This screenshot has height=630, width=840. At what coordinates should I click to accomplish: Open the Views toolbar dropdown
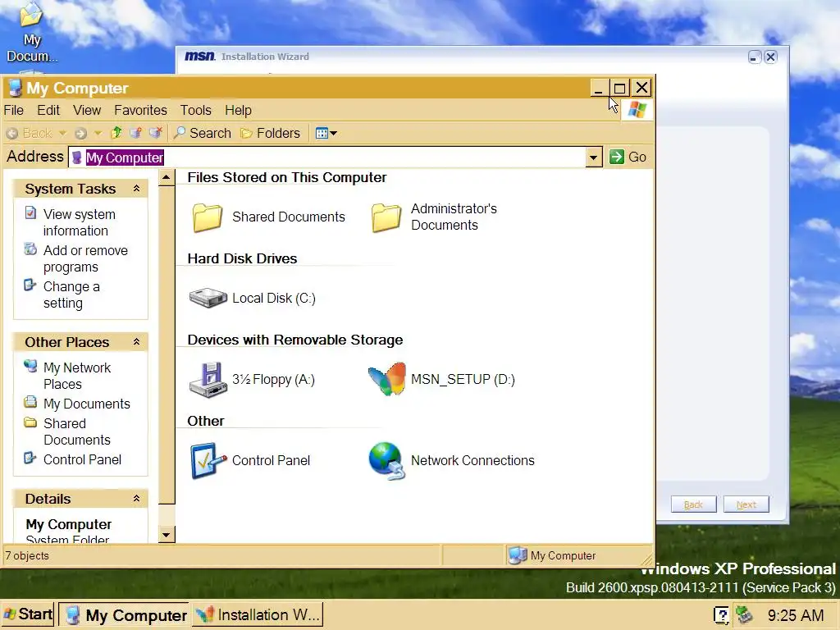[x=326, y=134]
